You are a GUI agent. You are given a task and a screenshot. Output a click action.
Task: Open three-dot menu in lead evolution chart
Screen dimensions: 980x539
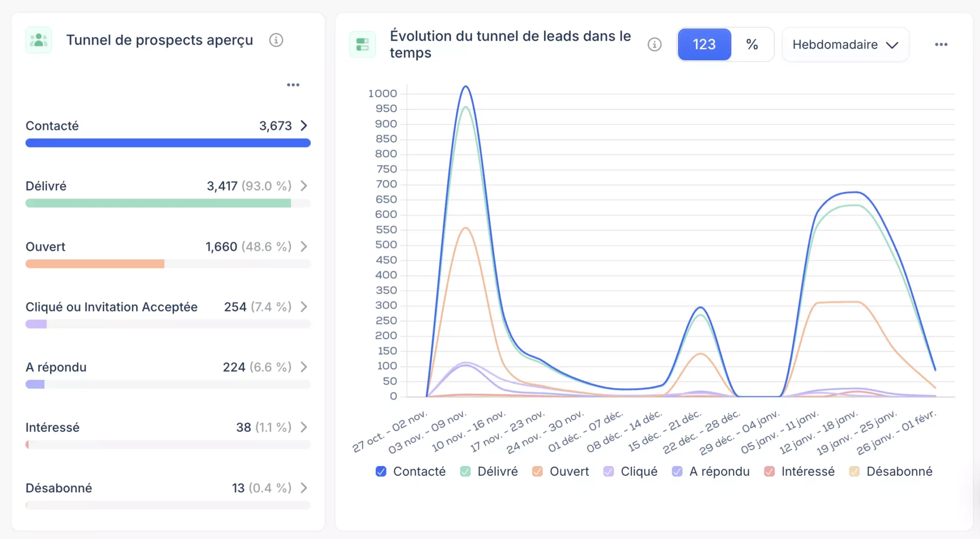[941, 45]
